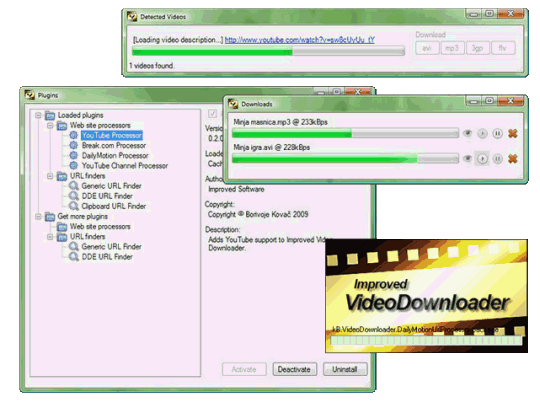Click the Detected Videos window title icon
Screen dimensions: 540x408
[x=132, y=16]
